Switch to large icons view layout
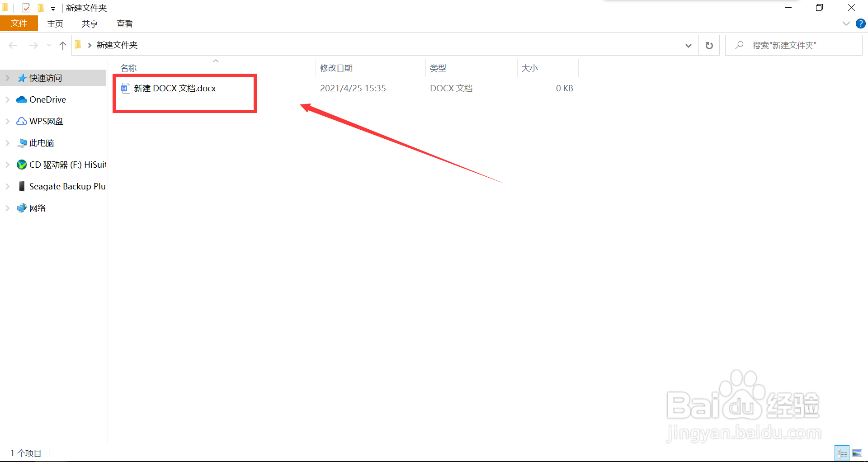 (857, 453)
